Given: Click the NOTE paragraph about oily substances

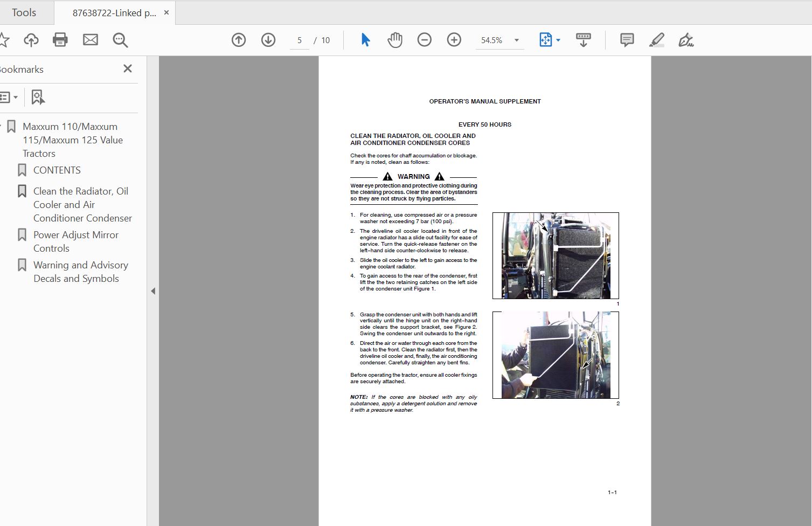Looking at the screenshot, I should coord(414,404).
